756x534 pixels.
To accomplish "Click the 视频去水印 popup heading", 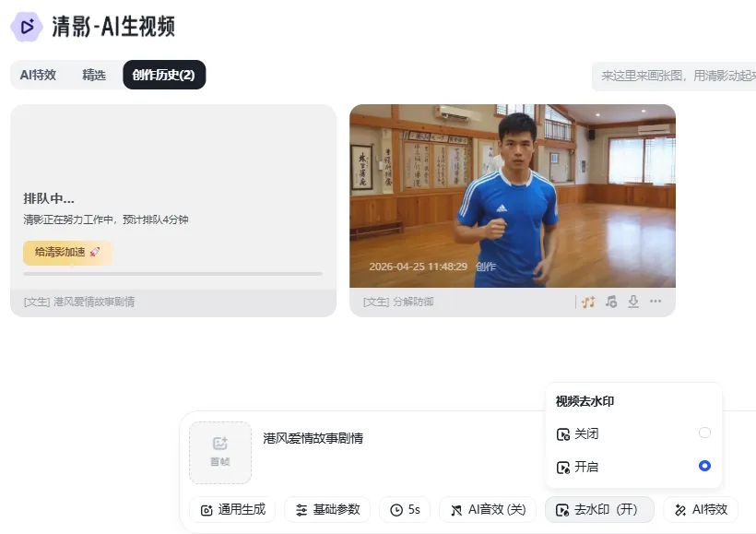I will tap(585, 401).
